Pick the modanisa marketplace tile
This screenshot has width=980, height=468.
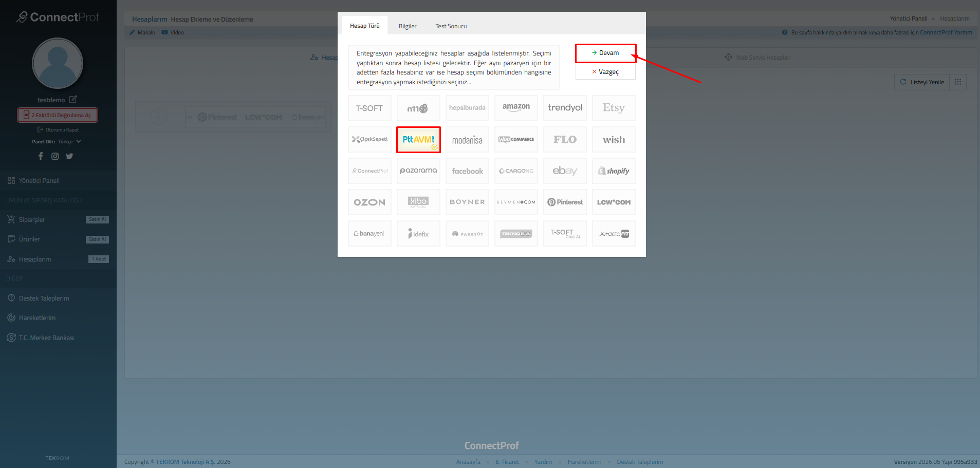(467, 140)
